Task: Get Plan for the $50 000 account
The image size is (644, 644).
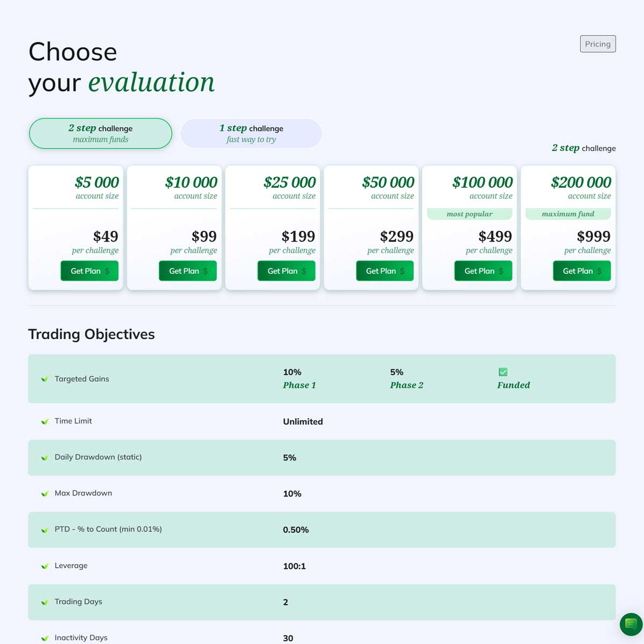Action: point(385,271)
